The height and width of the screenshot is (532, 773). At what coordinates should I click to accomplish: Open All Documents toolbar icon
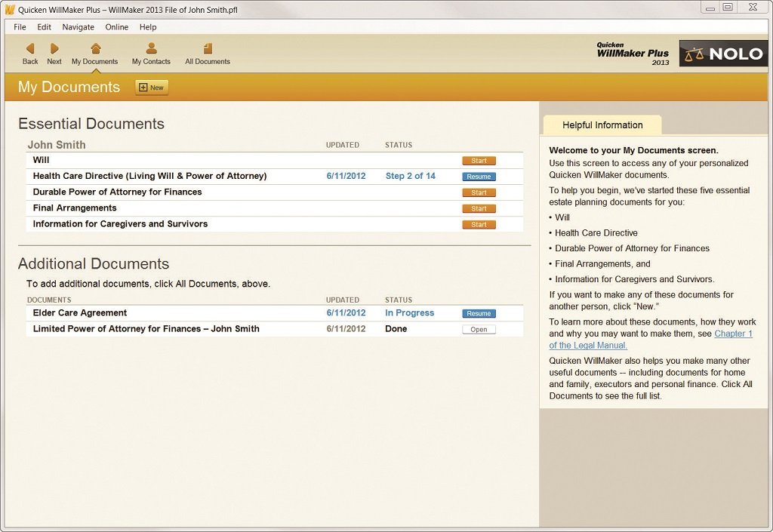(208, 49)
